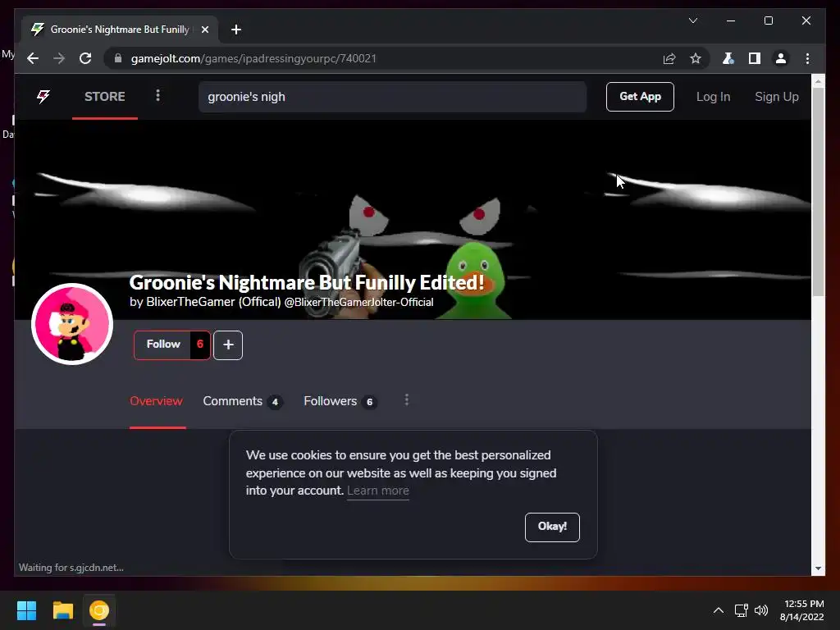Viewport: 840px width, 630px height.
Task: Dismiss the cookie notice with Okay!
Action: pos(552,527)
